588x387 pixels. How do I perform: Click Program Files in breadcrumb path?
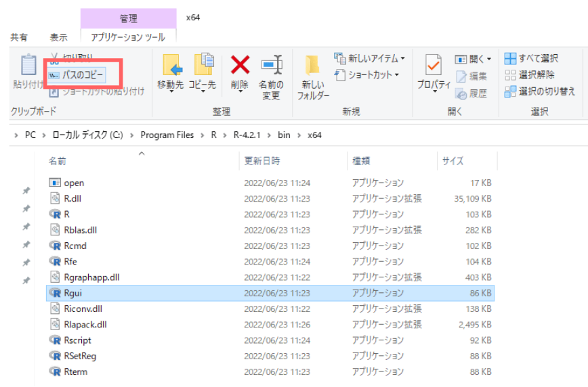(167, 135)
